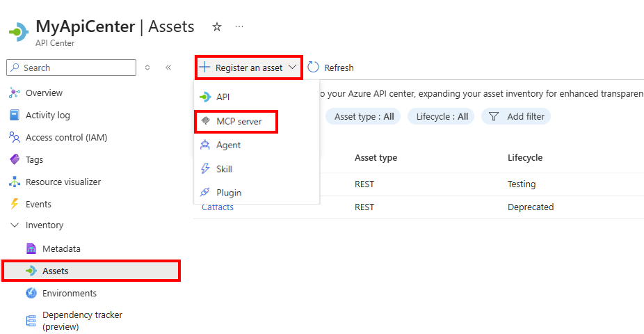Click the funnel icon on Add filter

click(x=494, y=117)
